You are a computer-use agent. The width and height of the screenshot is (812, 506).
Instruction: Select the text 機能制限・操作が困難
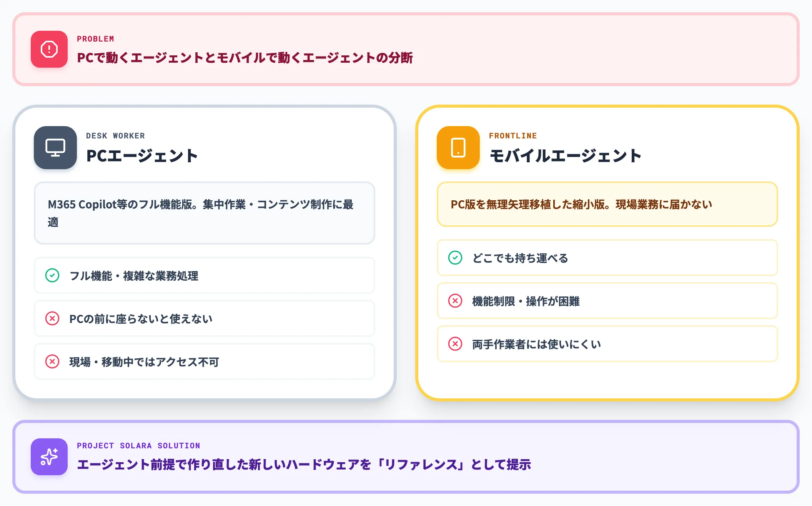click(526, 301)
